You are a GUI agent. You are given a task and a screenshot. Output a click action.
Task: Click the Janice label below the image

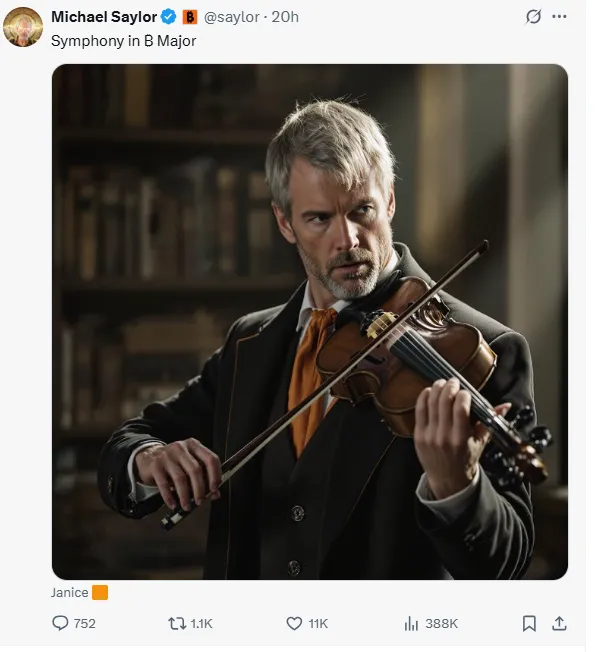pos(69,592)
